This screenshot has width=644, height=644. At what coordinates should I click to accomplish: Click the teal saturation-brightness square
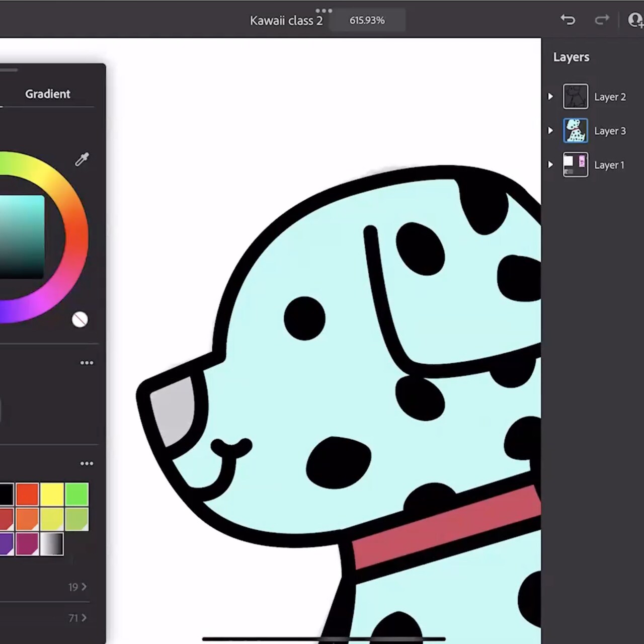[x=22, y=236]
